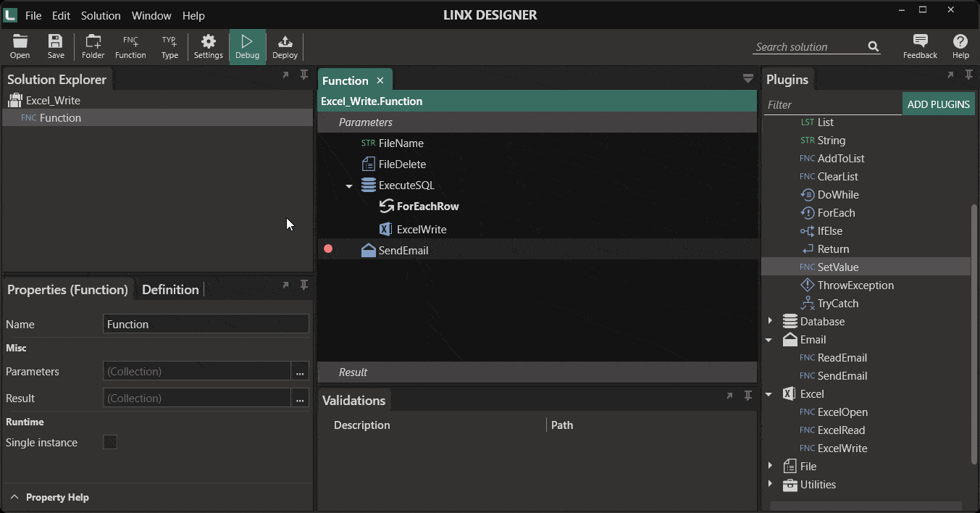
Task: Add a new Type from toolbar
Action: pos(169,46)
